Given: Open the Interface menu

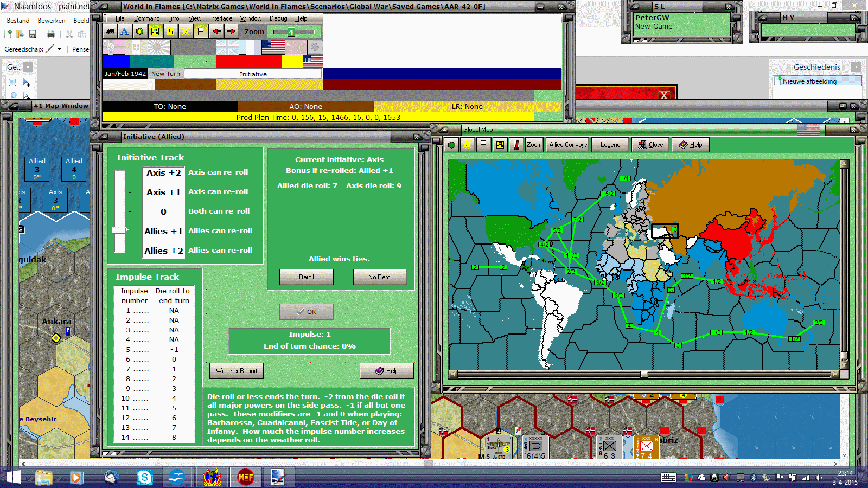Looking at the screenshot, I should coord(221,18).
